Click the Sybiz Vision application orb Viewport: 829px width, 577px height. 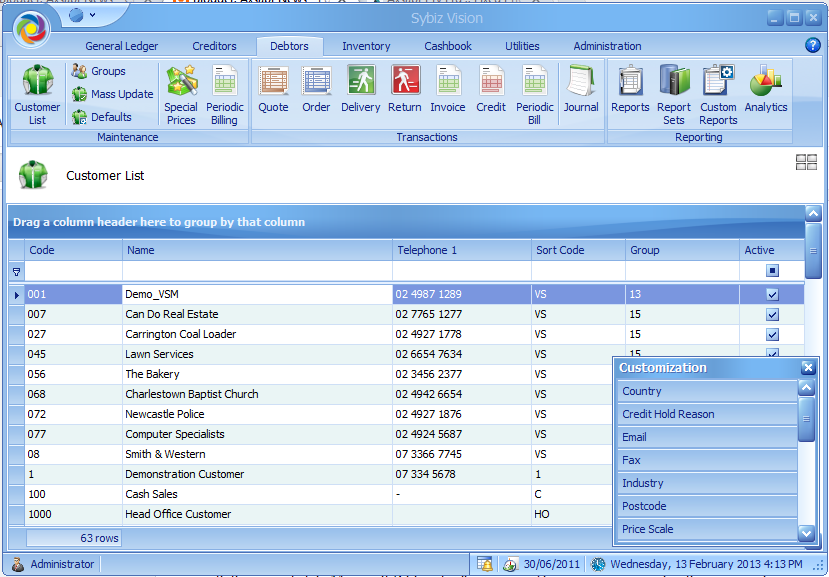tap(32, 29)
